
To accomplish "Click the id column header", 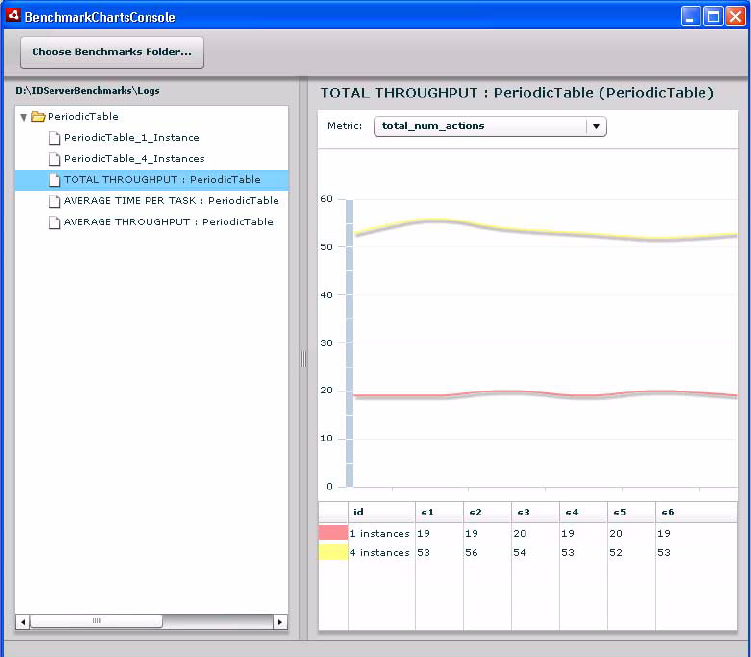I will (381, 512).
